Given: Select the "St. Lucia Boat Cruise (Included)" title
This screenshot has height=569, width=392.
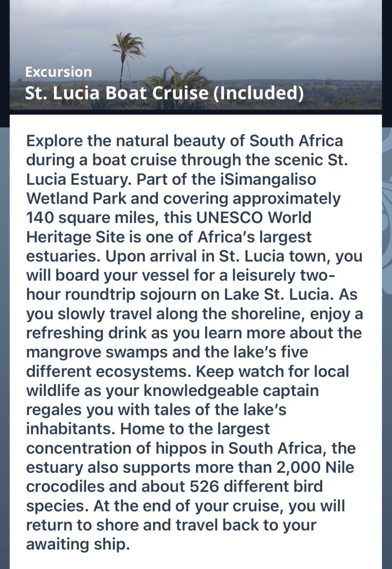Looking at the screenshot, I should (x=164, y=93).
